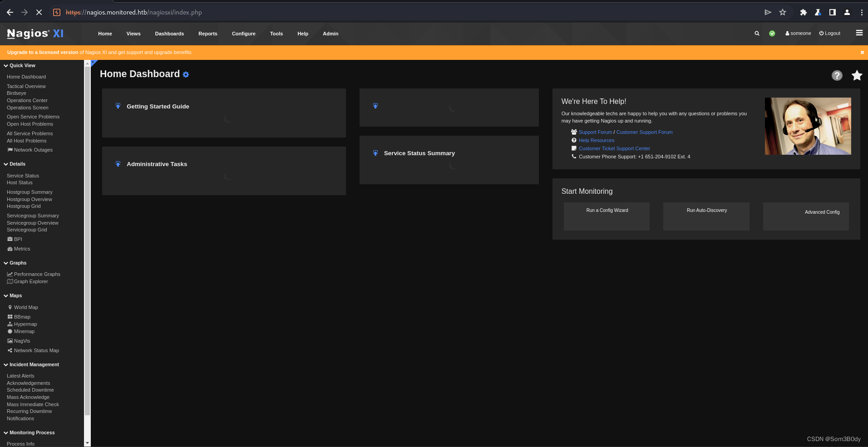Open the Views menu
Viewport: 868px width, 447px height.
click(x=133, y=34)
